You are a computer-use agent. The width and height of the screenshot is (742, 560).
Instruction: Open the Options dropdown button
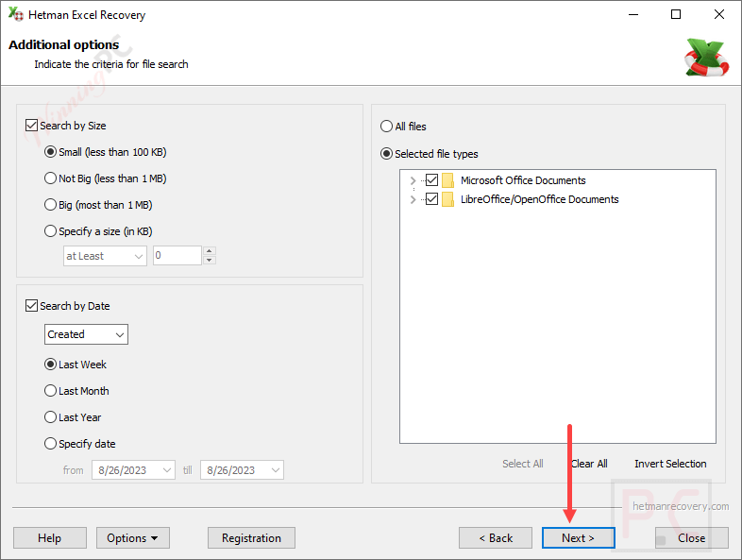tap(133, 538)
